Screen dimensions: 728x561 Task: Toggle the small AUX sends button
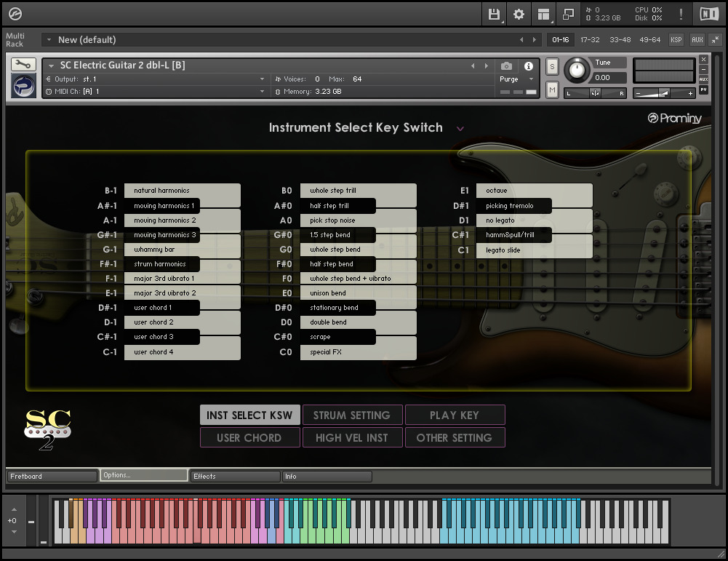point(704,79)
